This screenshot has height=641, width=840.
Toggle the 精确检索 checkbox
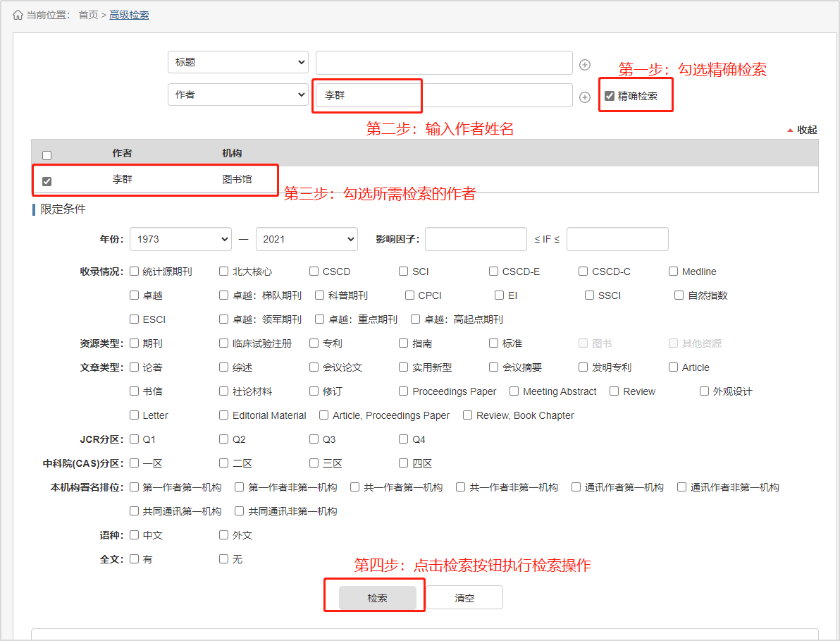610,96
